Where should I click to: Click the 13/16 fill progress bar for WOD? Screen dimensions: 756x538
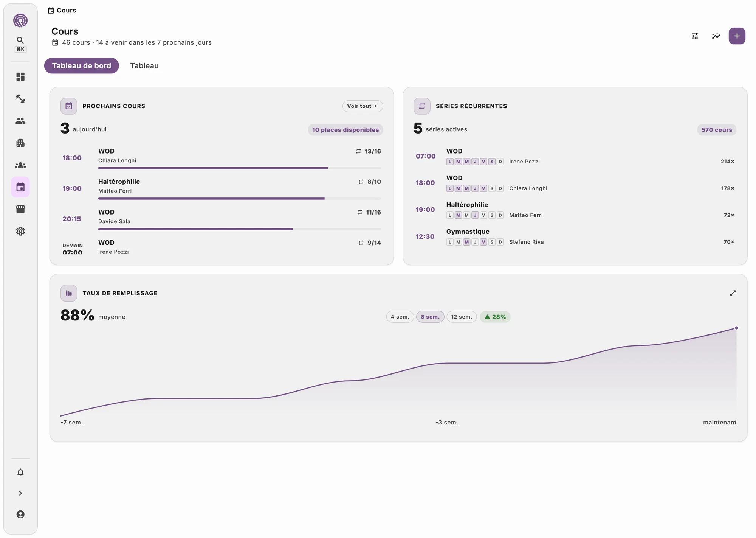[240, 168]
